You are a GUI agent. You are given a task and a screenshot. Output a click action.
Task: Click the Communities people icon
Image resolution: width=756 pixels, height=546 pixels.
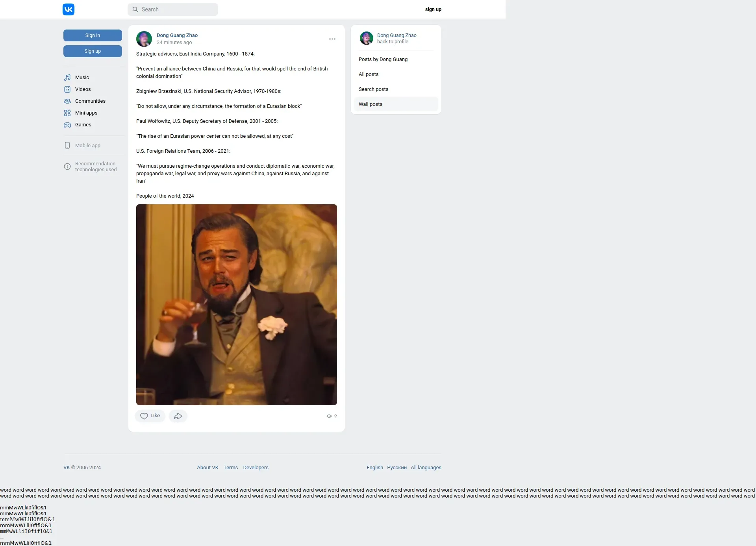pyautogui.click(x=67, y=101)
